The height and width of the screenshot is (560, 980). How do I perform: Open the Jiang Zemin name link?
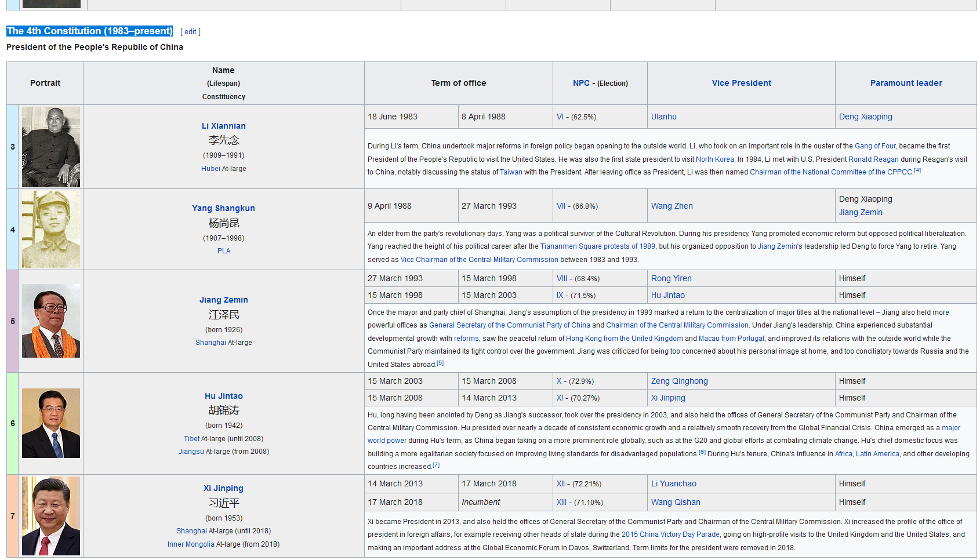tap(224, 300)
